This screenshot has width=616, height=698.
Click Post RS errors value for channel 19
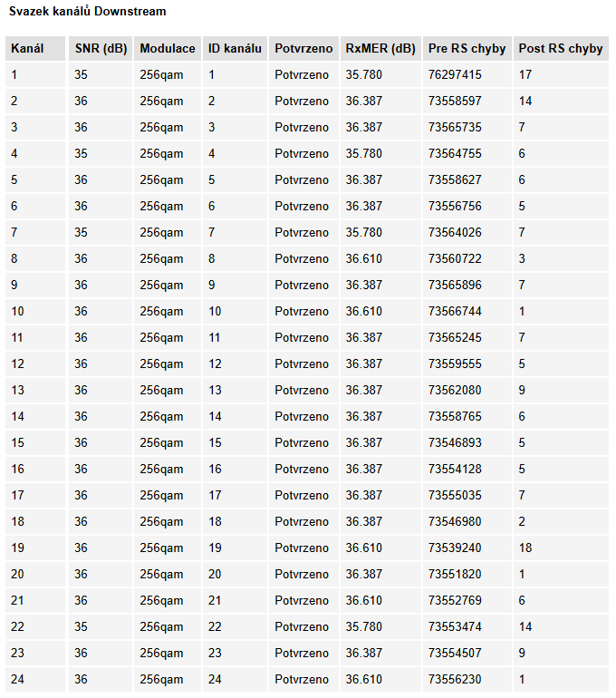tap(525, 548)
